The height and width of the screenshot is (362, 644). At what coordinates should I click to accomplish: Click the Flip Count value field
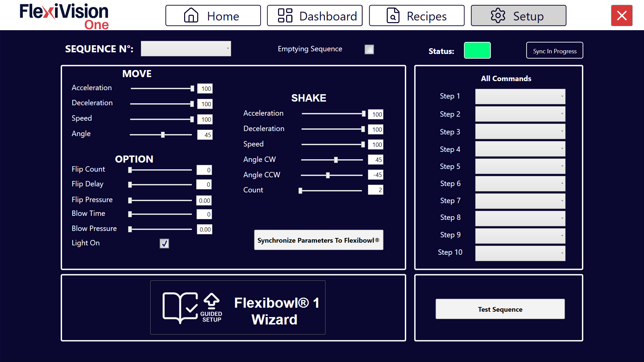204,170
